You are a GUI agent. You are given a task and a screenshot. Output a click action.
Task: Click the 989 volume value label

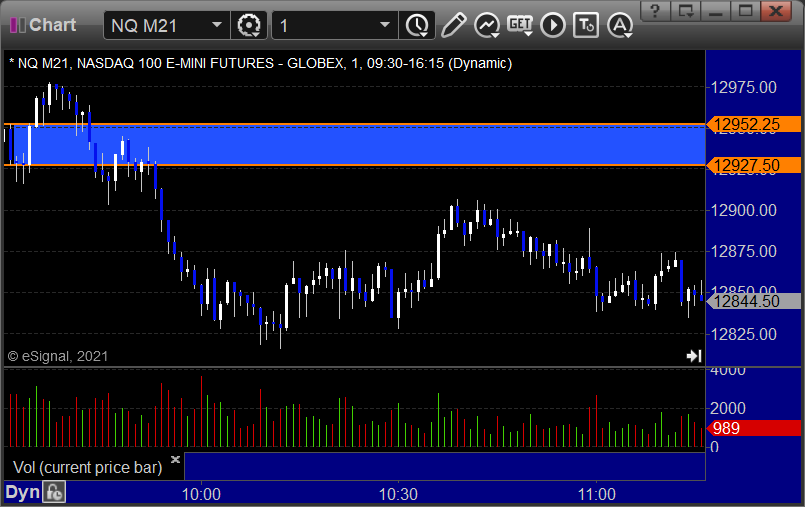754,428
